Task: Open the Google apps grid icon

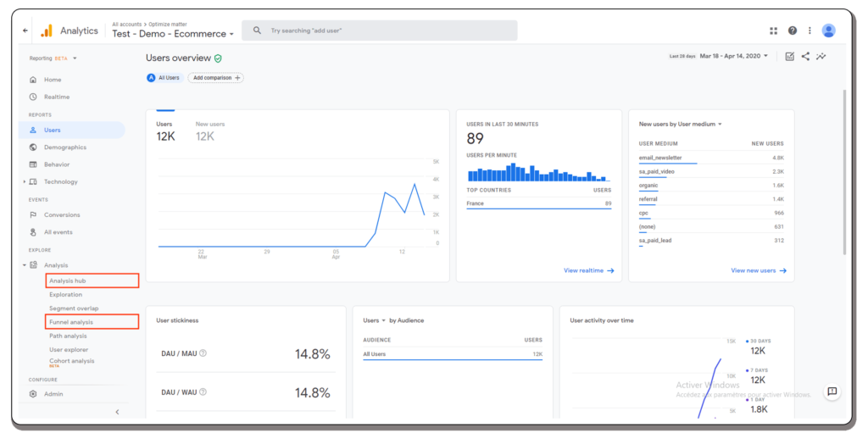Action: click(773, 31)
